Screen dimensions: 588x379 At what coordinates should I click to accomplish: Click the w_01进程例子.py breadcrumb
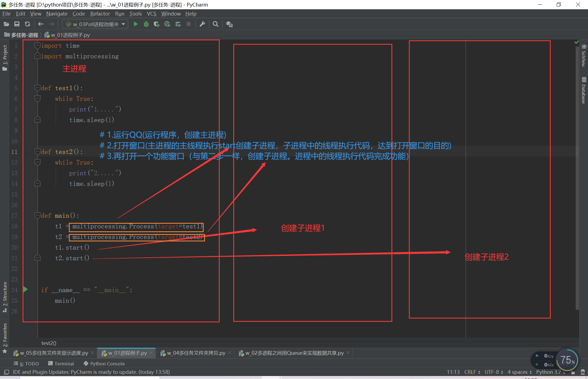(x=67, y=35)
